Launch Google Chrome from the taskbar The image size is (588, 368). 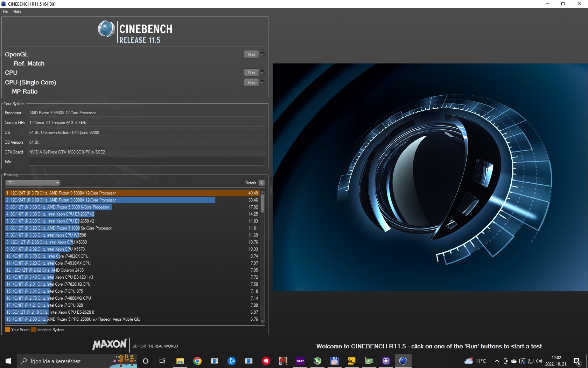tap(197, 361)
